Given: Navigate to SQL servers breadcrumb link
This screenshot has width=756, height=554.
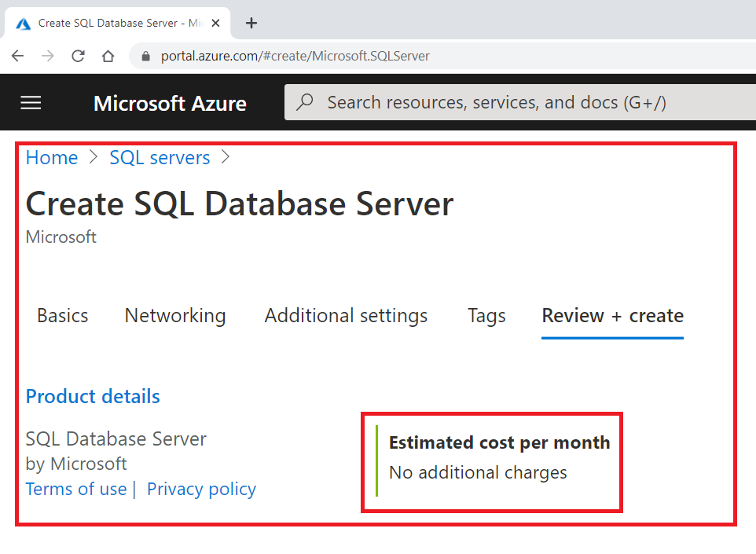Looking at the screenshot, I should [160, 157].
